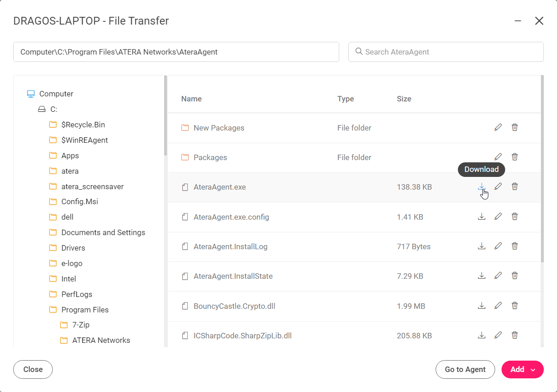557x392 pixels.
Task: Rename ICSharpCode.SharpZipLib.dll
Action: (498, 335)
